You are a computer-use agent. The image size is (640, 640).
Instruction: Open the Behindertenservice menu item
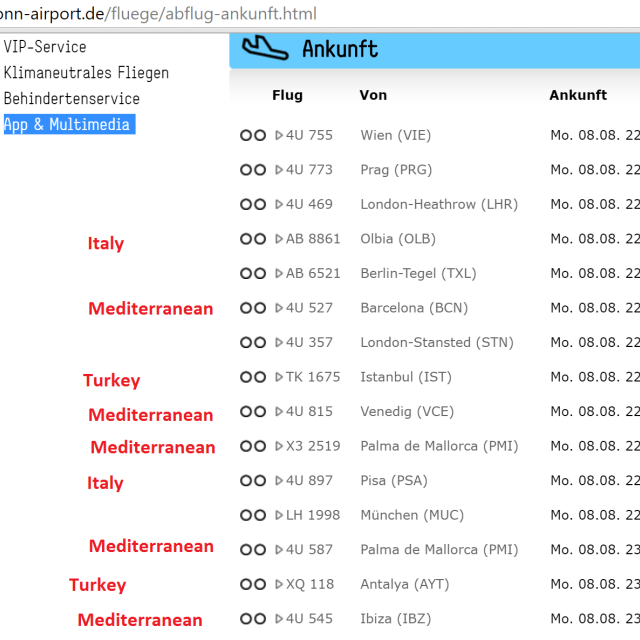click(72, 99)
